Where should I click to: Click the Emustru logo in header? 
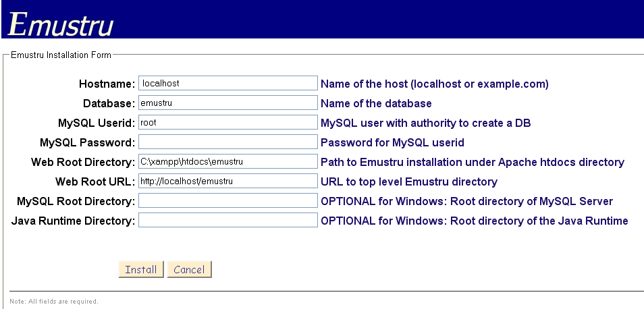click(x=61, y=24)
